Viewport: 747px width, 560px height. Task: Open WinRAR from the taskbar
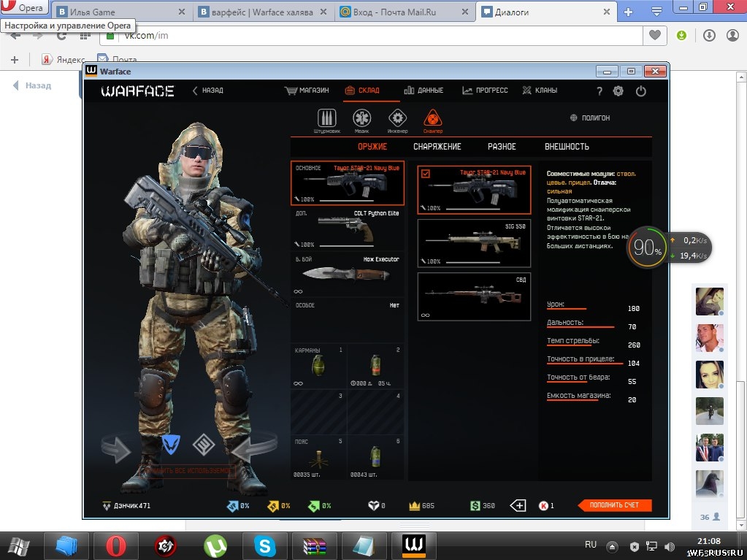(315, 545)
